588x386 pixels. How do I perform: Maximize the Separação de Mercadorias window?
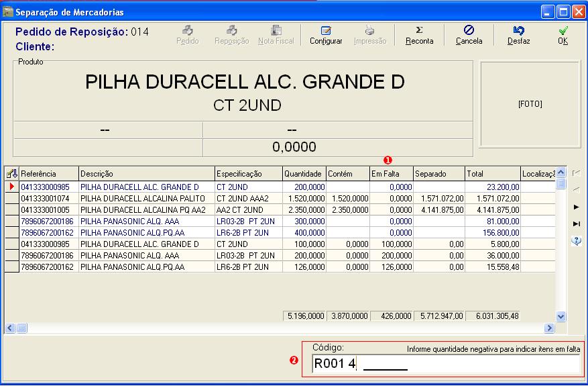coord(563,11)
